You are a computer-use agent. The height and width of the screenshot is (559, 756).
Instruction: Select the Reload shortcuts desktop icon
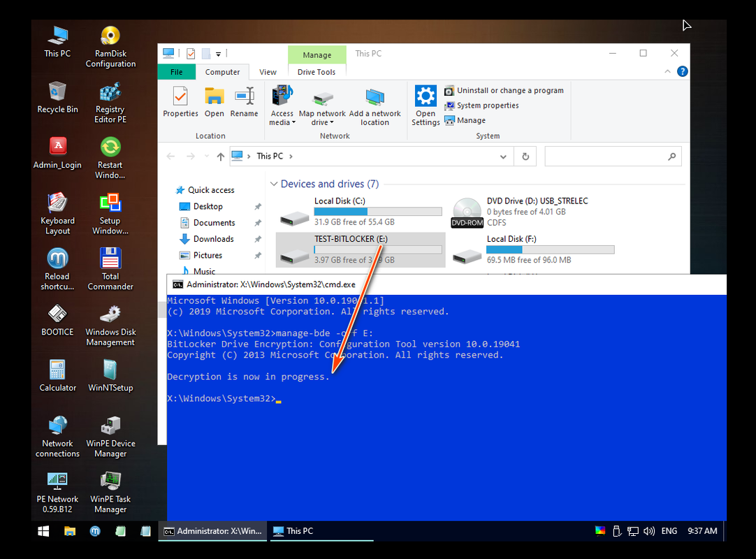[57, 269]
